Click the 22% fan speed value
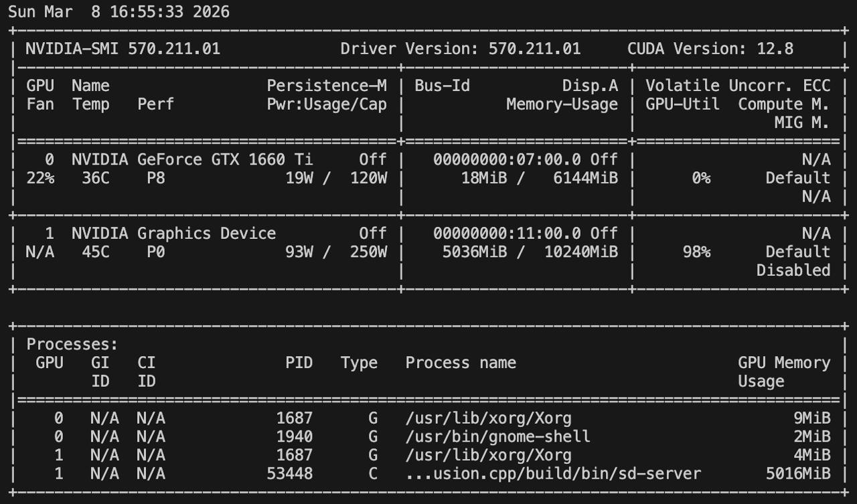 (x=40, y=178)
